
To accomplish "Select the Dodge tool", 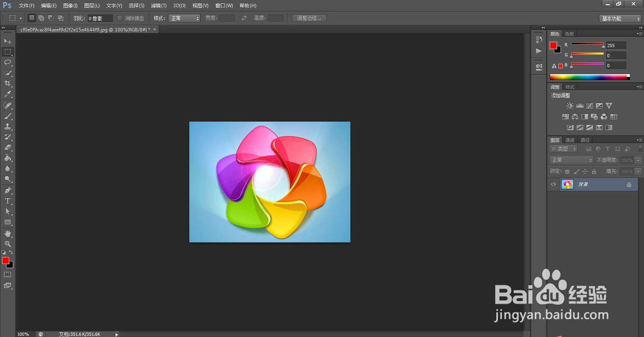I will click(8, 179).
